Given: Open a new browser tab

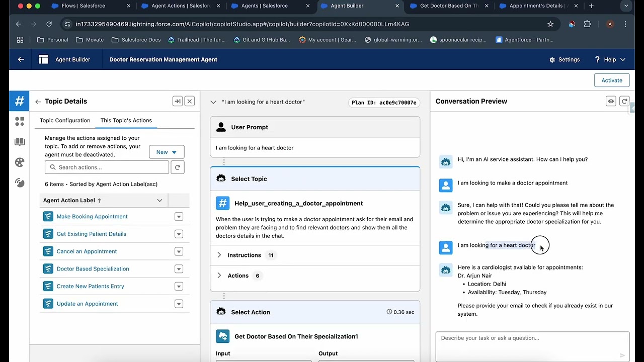Looking at the screenshot, I should (591, 6).
